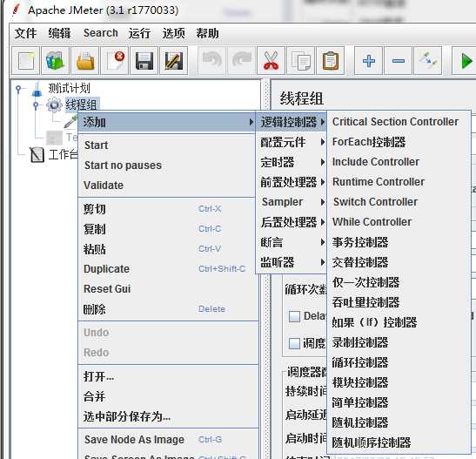
Task: Select 复制 from the context menu
Action: click(x=167, y=229)
